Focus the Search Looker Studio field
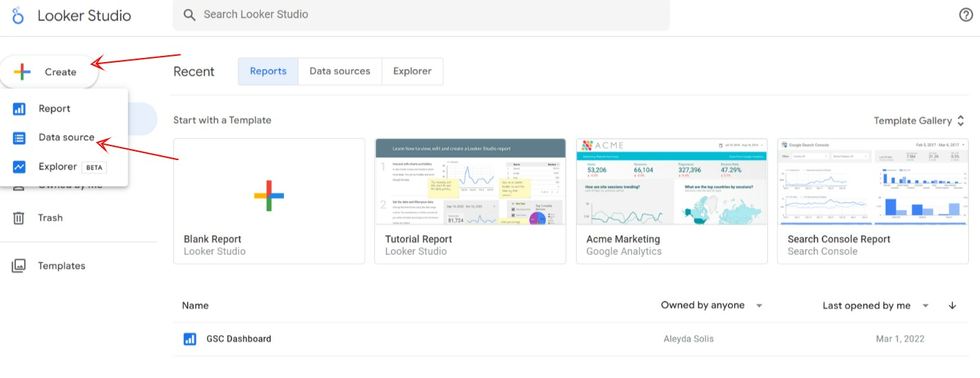 (x=421, y=14)
